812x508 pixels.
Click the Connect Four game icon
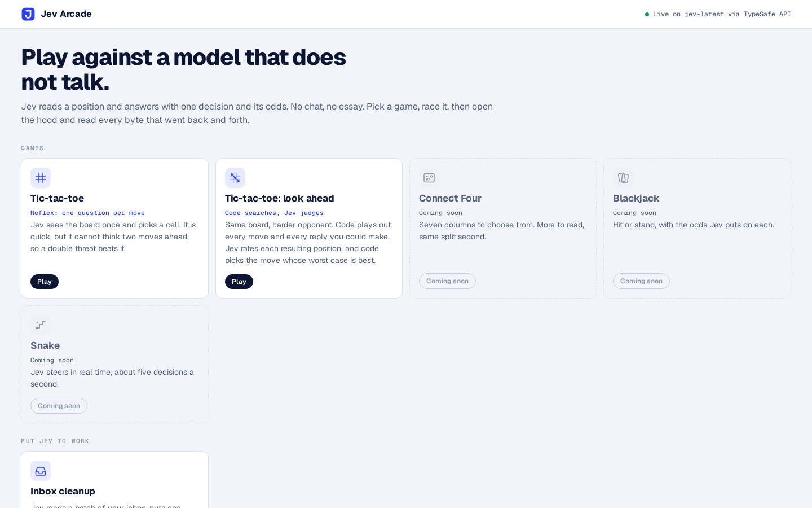click(429, 178)
